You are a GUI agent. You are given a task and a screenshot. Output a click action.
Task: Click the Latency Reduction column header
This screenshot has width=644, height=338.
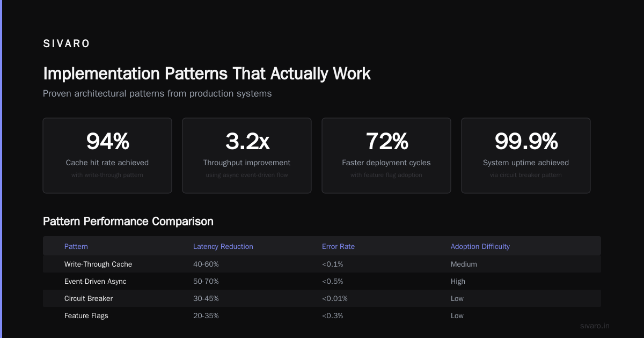click(x=223, y=246)
